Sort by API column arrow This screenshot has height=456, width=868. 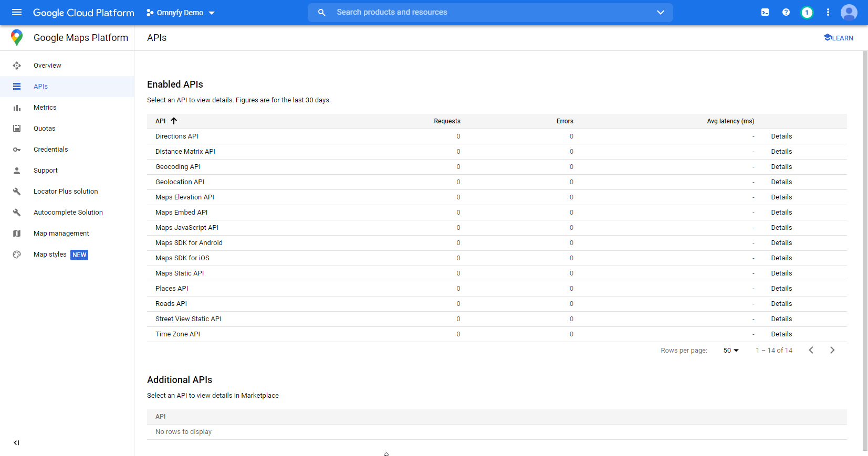point(174,121)
